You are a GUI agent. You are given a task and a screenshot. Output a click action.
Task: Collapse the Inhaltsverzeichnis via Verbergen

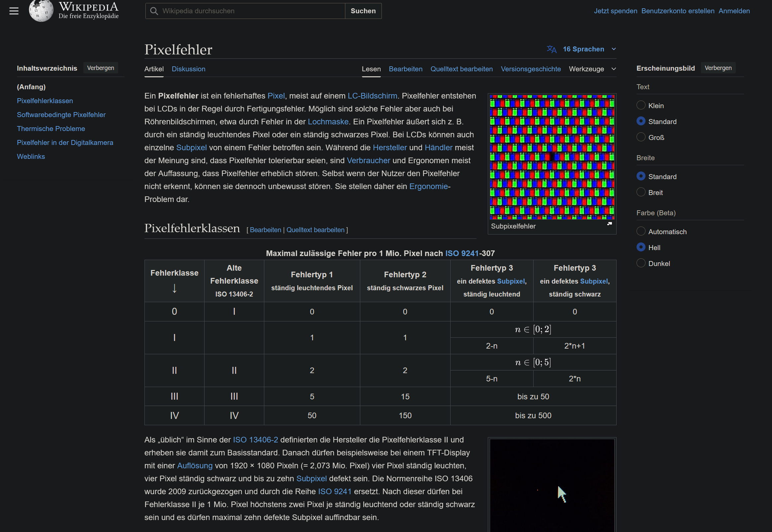click(100, 68)
